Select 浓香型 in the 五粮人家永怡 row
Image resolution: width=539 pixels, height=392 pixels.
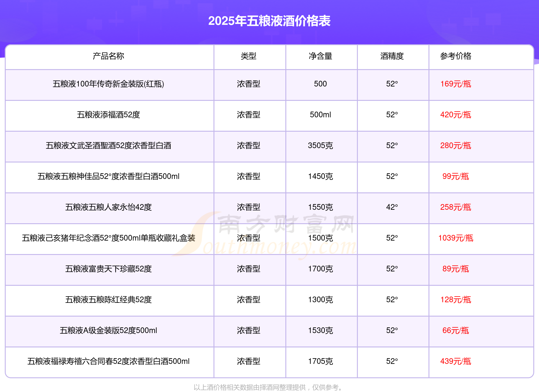coord(249,207)
